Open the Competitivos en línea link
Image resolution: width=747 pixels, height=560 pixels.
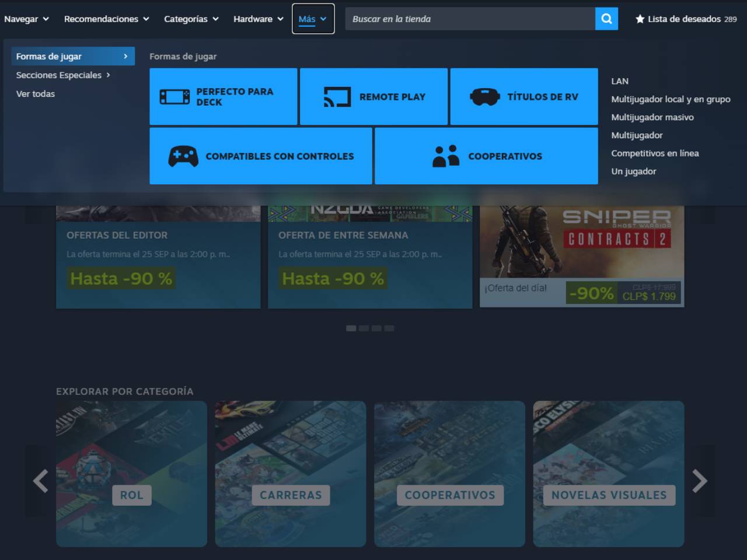[655, 153]
